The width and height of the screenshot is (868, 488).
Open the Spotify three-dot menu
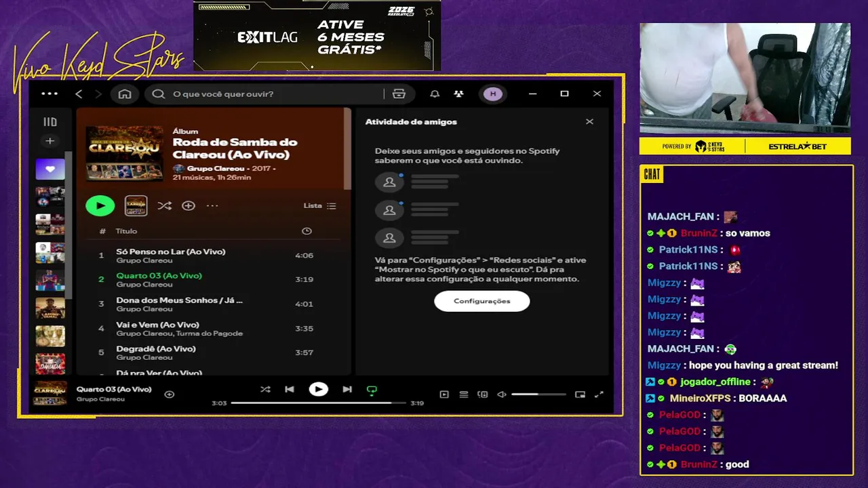tap(50, 94)
